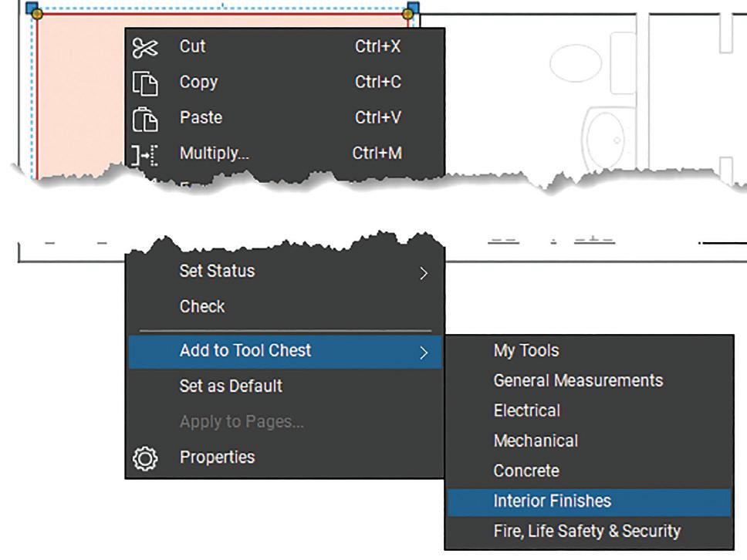The width and height of the screenshot is (747, 560).
Task: Choose Check from the context menu
Action: pyautogui.click(x=202, y=307)
